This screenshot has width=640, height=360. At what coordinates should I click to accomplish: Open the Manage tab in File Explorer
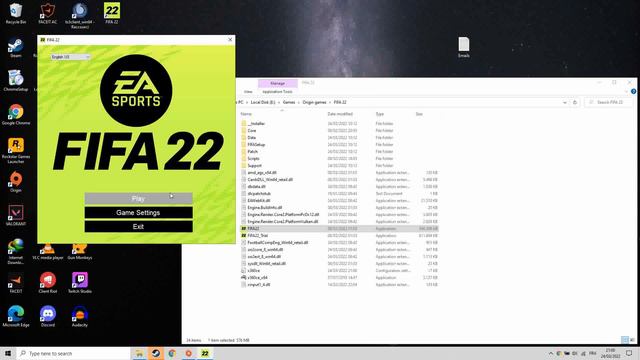(278, 83)
